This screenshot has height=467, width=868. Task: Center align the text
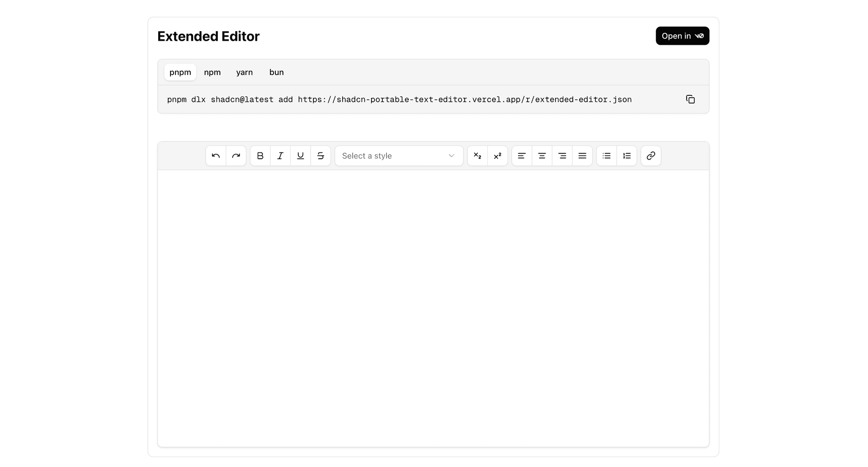coord(542,156)
